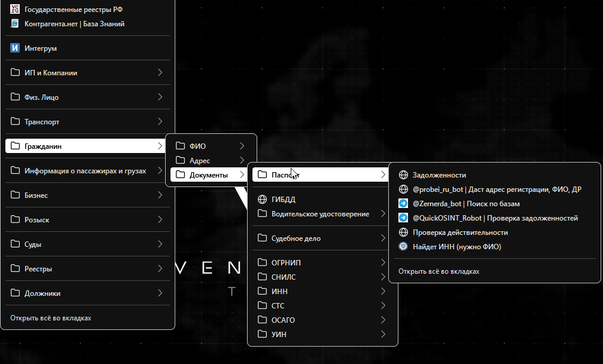Click the Физ. Лицо folder icon
This screenshot has width=603, height=364.
[x=15, y=97]
